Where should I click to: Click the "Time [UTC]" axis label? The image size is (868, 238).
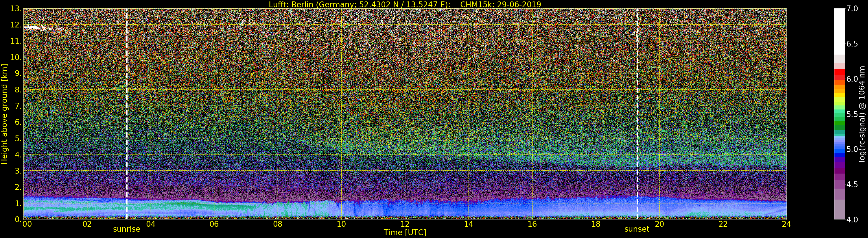point(405,232)
